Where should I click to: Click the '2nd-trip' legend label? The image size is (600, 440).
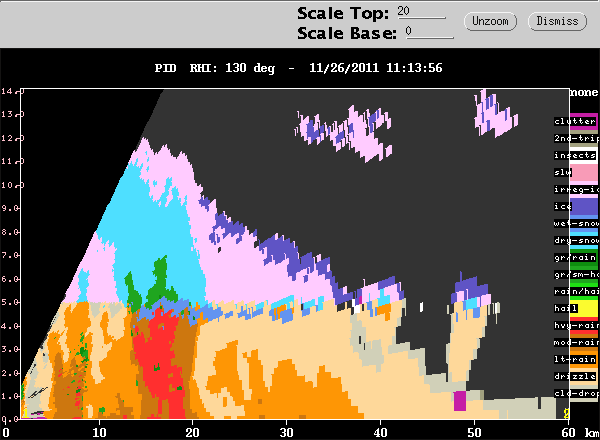pyautogui.click(x=576, y=138)
